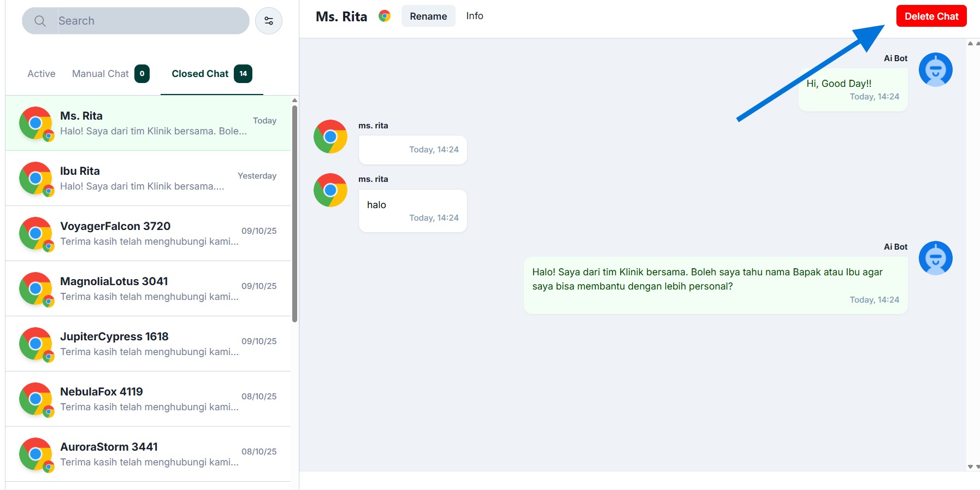Viewport: 980px width, 490px height.
Task: Click VoyagerFalcon 3720 avatar icon
Action: (x=36, y=234)
